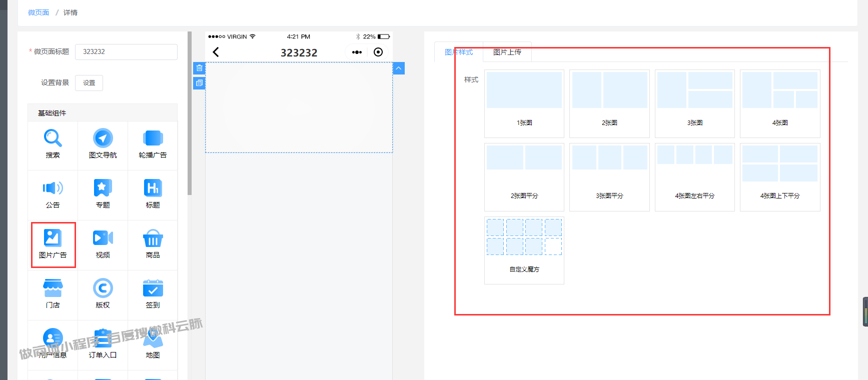Add the 标题 heading component
Viewport: 868px width, 380px height.
pos(153,195)
